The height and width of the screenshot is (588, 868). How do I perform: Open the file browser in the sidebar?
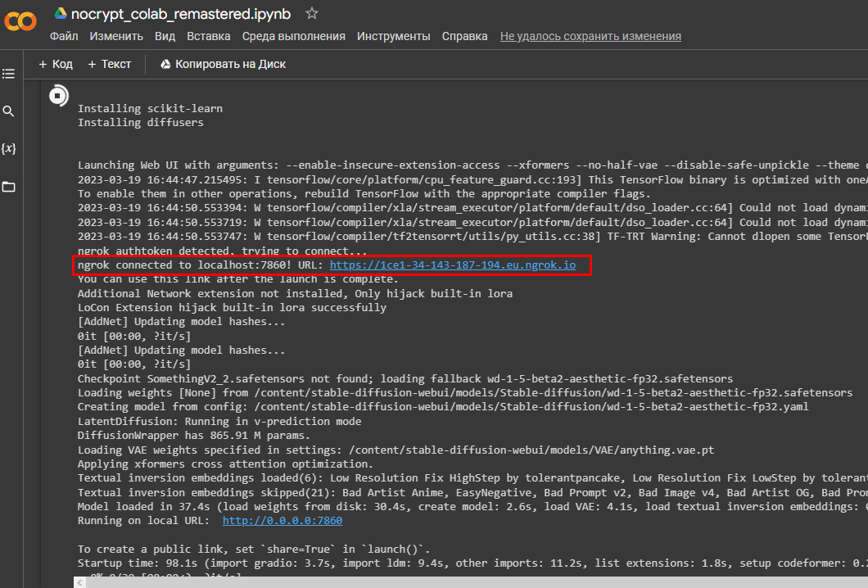9,186
